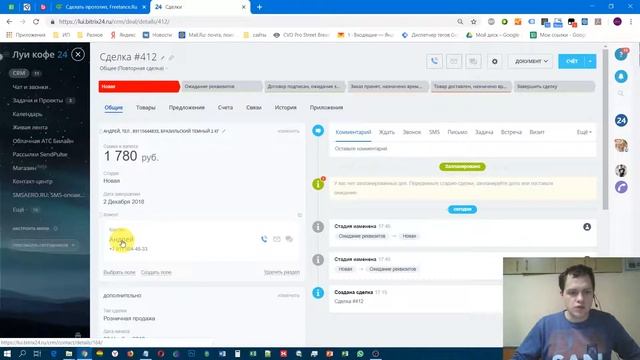Screen dimensions: 640x360
Task: Click the email envelope button in deal header
Action: click(x=453, y=61)
